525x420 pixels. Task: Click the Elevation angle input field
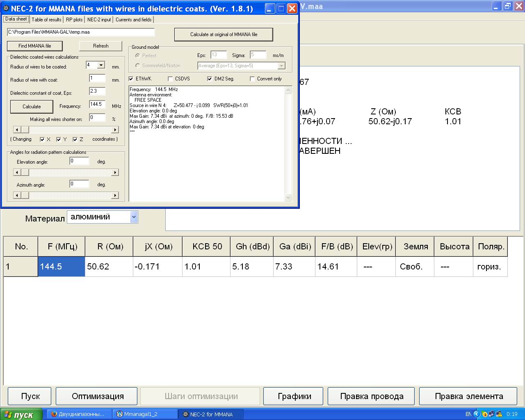pos(79,161)
